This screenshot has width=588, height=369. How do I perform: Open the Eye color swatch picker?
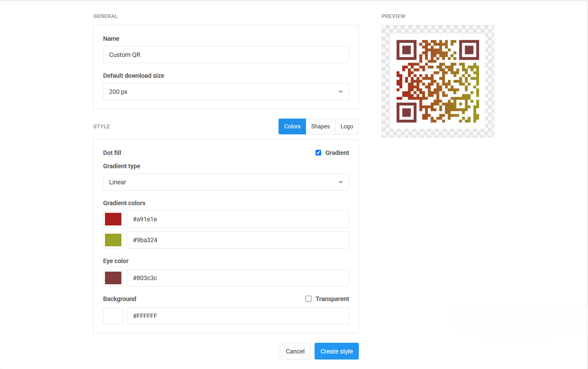point(113,278)
